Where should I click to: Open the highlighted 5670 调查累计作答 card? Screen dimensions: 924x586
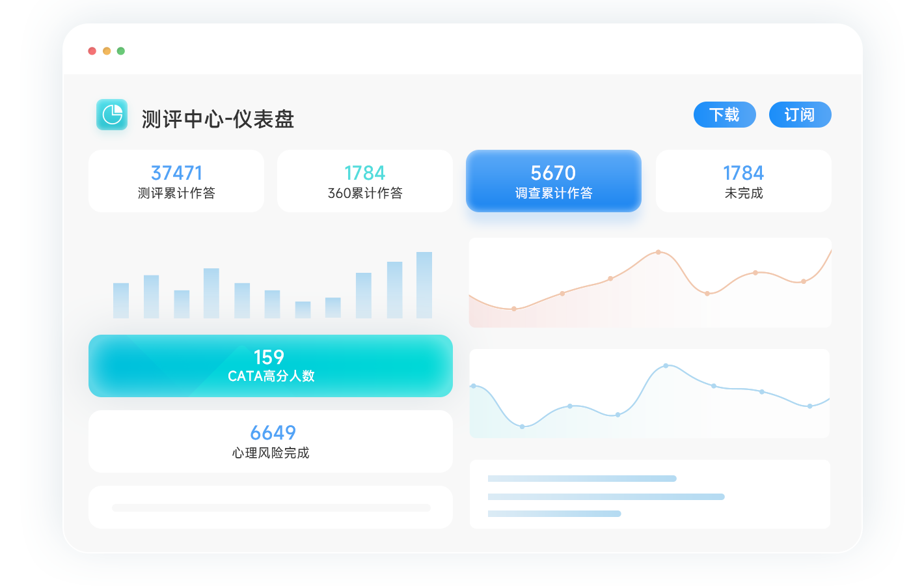coord(553,181)
